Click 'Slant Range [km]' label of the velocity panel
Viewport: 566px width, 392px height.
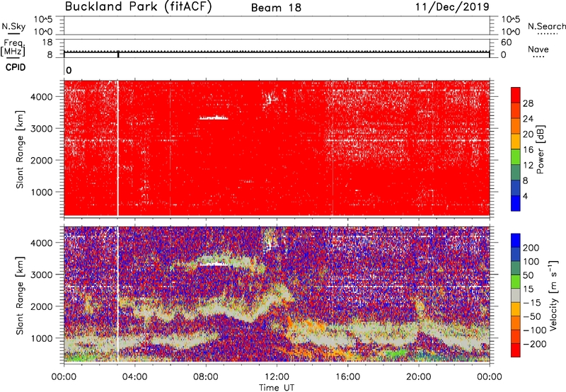click(x=20, y=296)
